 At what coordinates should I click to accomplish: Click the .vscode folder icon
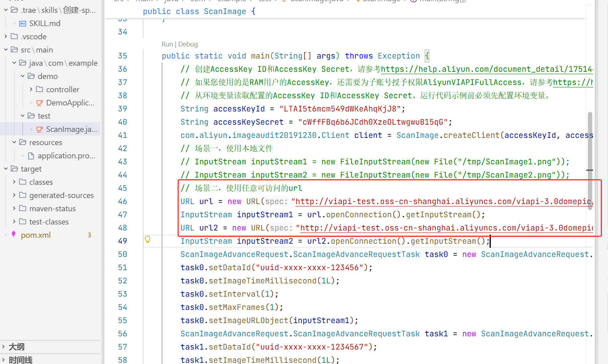[14, 36]
